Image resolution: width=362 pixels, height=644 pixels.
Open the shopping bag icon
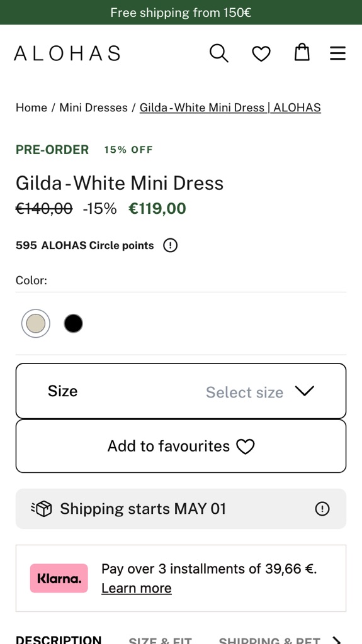click(x=302, y=52)
